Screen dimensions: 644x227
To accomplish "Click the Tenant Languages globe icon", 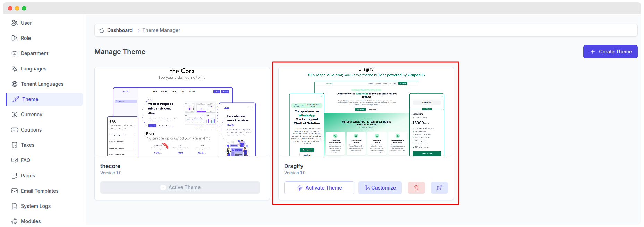I will pos(15,84).
